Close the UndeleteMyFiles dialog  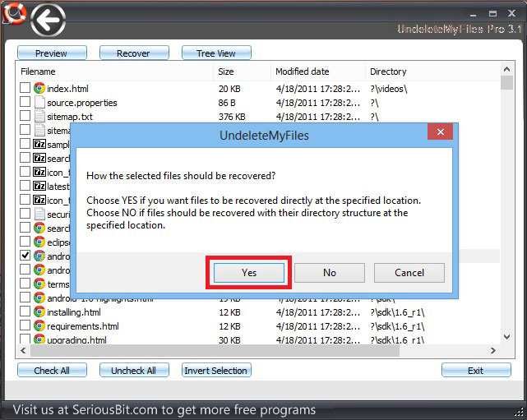coord(441,132)
